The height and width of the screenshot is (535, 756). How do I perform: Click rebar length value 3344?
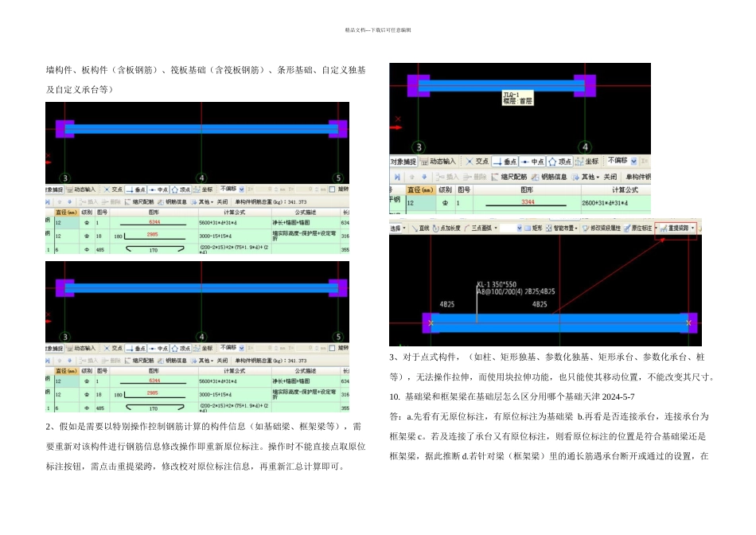[528, 201]
